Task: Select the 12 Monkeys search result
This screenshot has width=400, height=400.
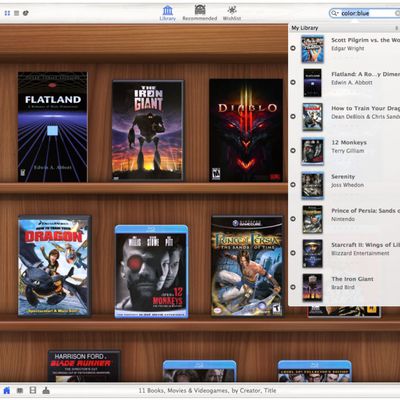Action: (344, 151)
